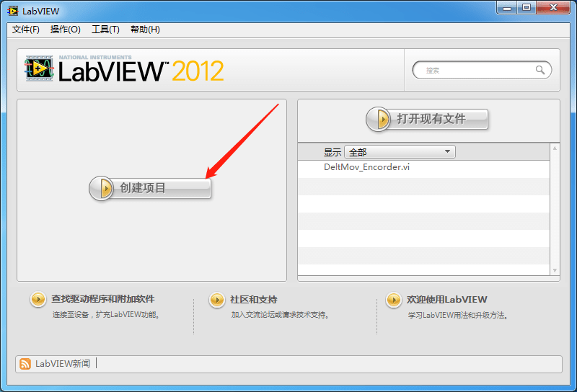This screenshot has width=577, height=392.
Task: Click the play arrow on 创建项目 button
Action: [102, 188]
